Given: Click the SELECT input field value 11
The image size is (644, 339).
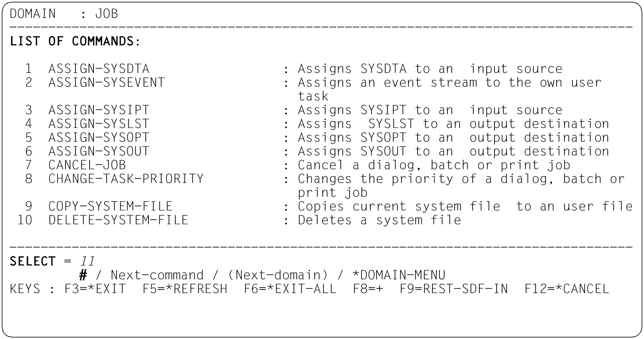Looking at the screenshot, I should pyautogui.click(x=87, y=261).
